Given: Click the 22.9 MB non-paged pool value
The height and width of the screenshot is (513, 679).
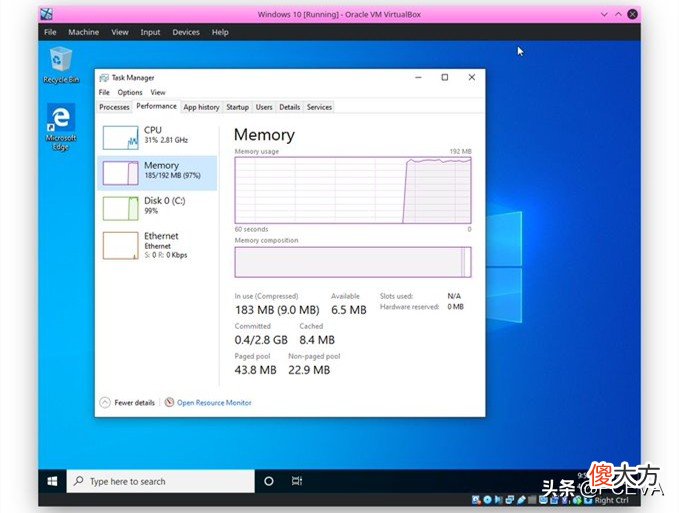Looking at the screenshot, I should (x=309, y=370).
